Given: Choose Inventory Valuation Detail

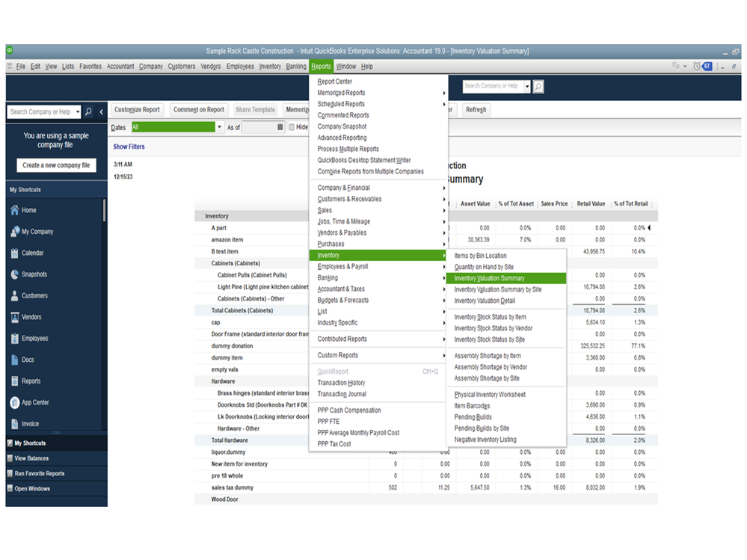Looking at the screenshot, I should coord(506,301).
